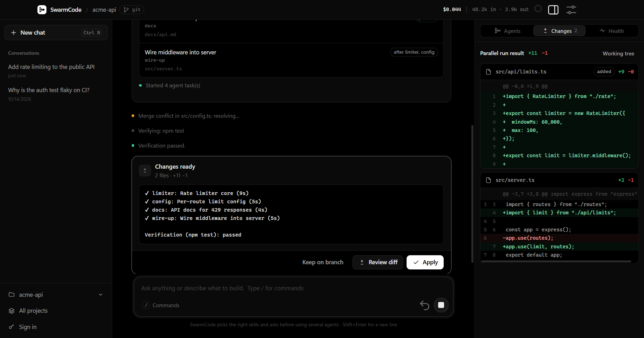Apply the changes

[x=425, y=262]
